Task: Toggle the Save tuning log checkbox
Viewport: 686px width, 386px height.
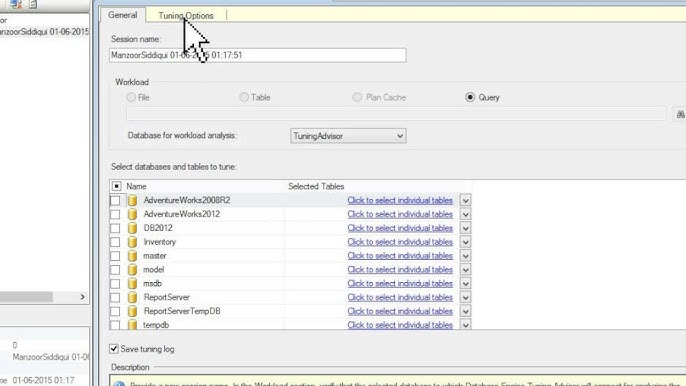Action: 114,349
